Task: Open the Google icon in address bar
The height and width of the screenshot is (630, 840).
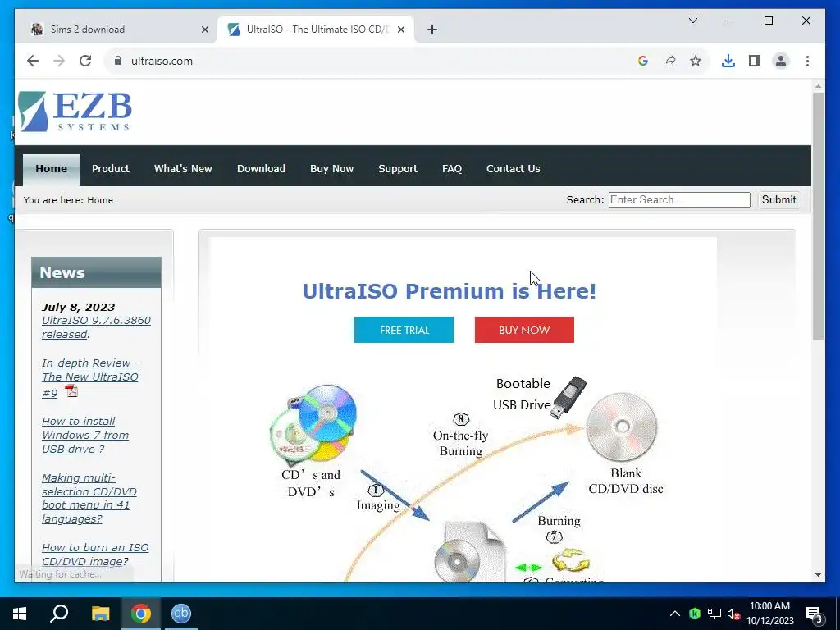Action: 643,61
